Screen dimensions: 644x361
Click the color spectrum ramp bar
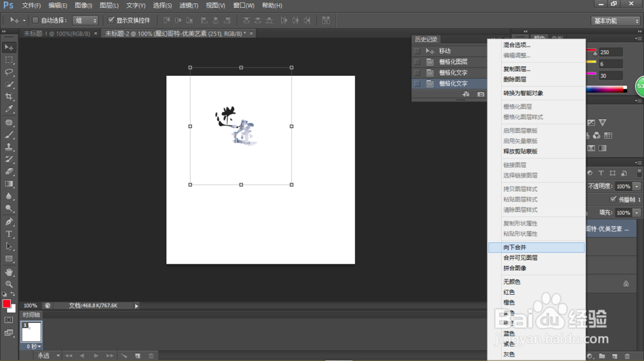(606, 89)
